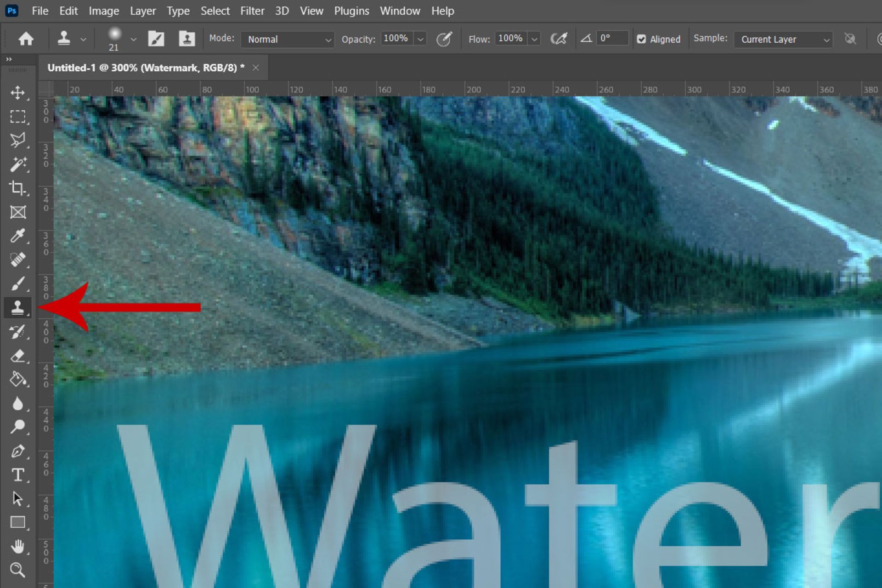
Task: Select the Crop tool
Action: [17, 188]
